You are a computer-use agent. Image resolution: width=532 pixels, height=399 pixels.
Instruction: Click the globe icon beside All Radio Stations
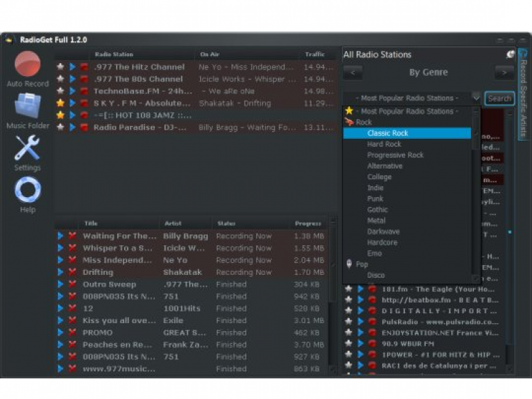click(510, 55)
